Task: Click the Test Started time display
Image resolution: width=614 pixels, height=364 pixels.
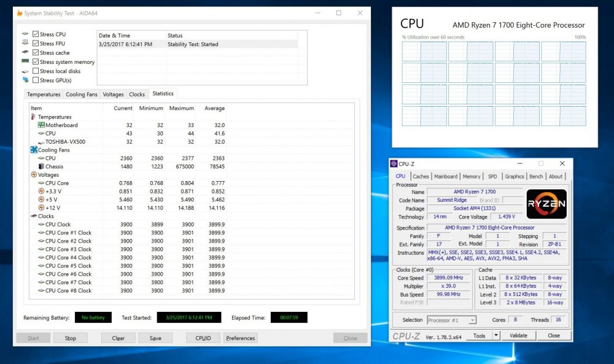Action: pyautogui.click(x=188, y=317)
